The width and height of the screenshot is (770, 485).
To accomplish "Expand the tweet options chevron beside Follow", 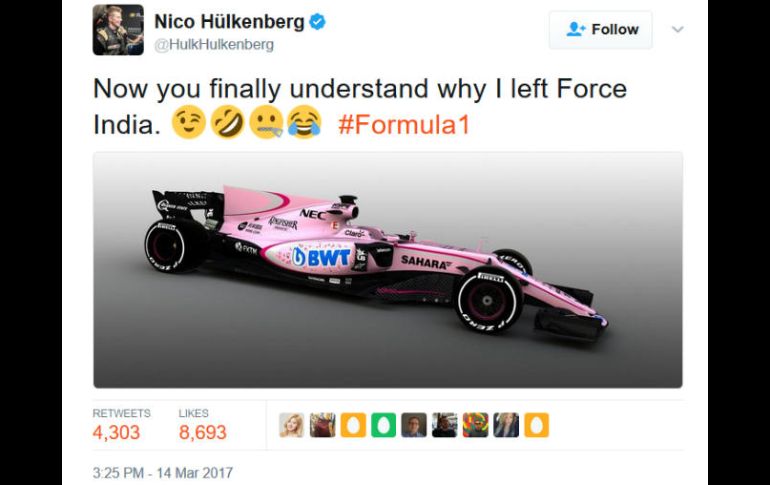I will [677, 30].
